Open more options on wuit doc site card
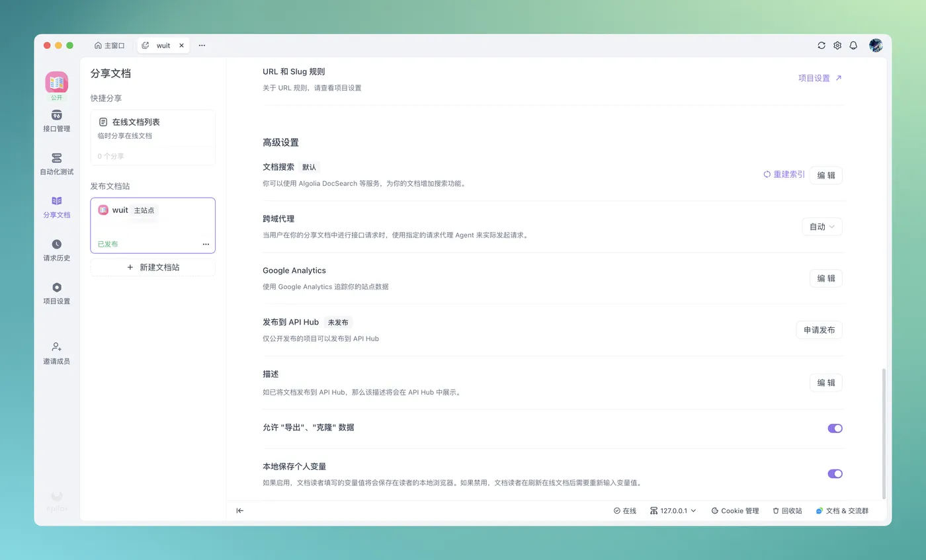 [x=206, y=245]
